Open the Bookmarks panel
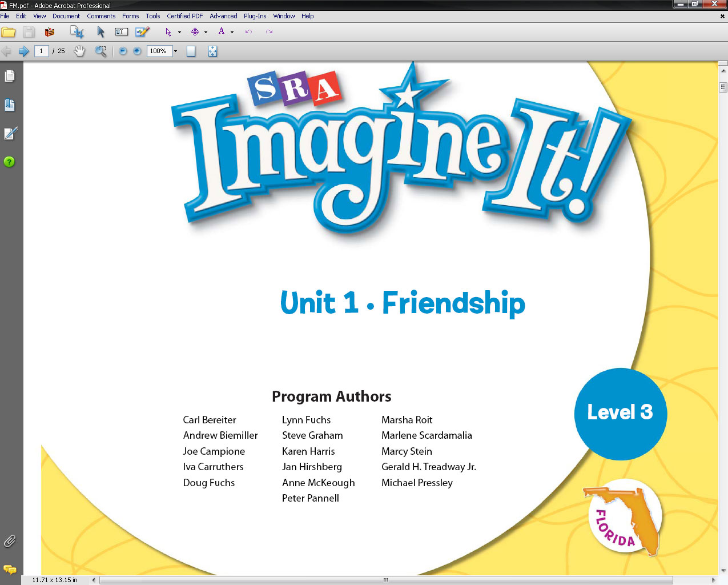This screenshot has width=728, height=585. tap(10, 105)
